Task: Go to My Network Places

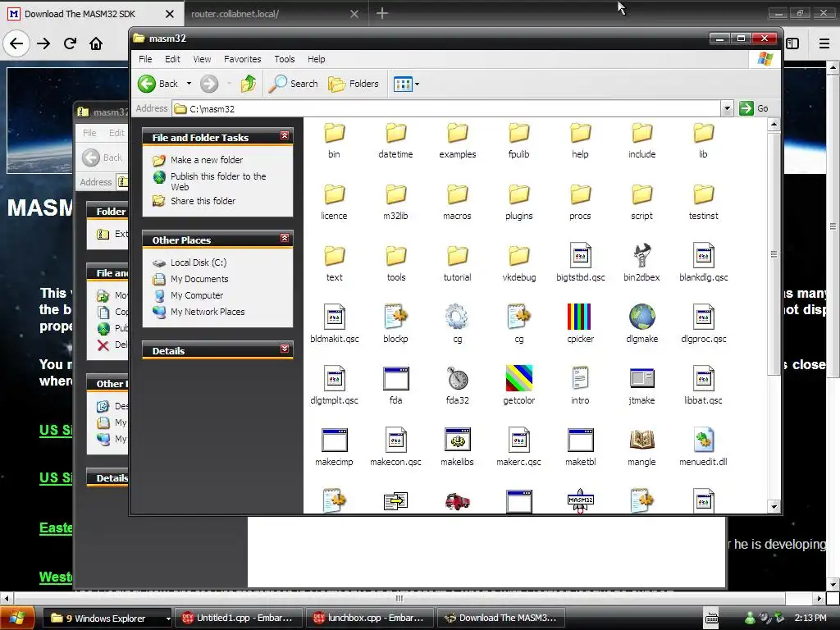Action: [x=208, y=312]
